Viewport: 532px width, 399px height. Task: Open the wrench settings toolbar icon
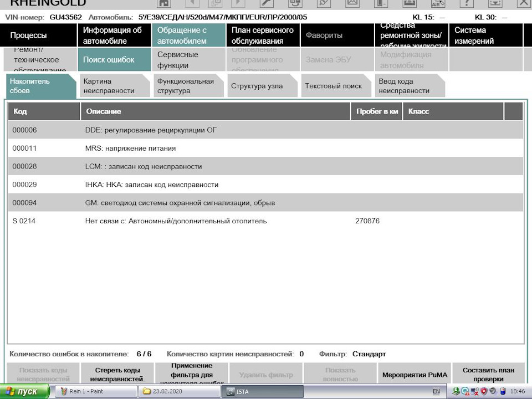[x=267, y=3]
